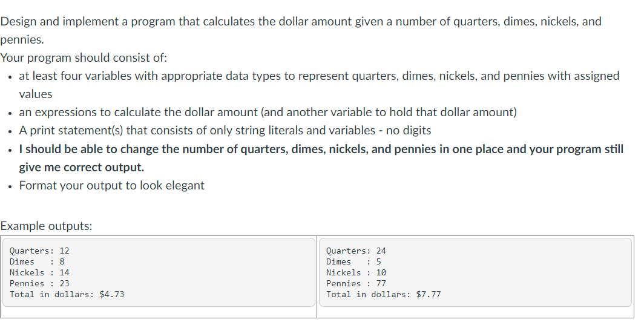Click inside the right example output code box
Screen dimensions: 644x325
pyautogui.click(x=475, y=272)
